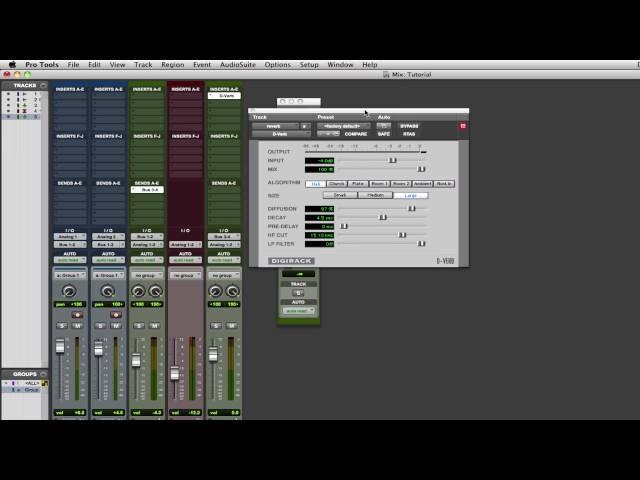
Task: Open the Analog 1 input selector
Action: (x=70, y=237)
